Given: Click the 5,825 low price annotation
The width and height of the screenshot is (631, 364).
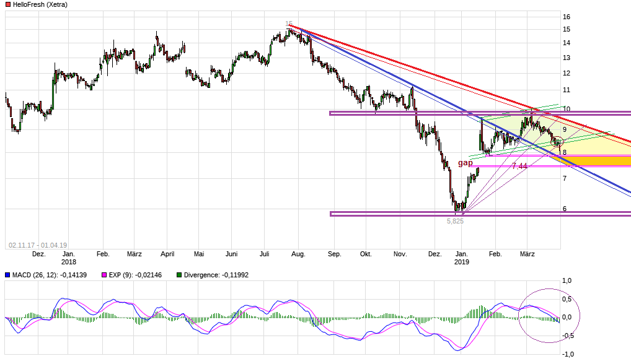Looking at the screenshot, I should [x=455, y=221].
